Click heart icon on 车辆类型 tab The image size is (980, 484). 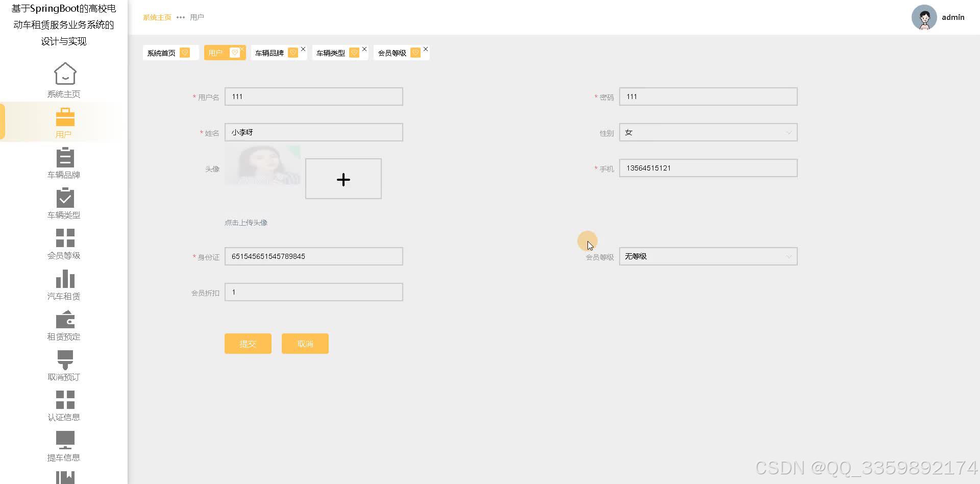tap(354, 53)
